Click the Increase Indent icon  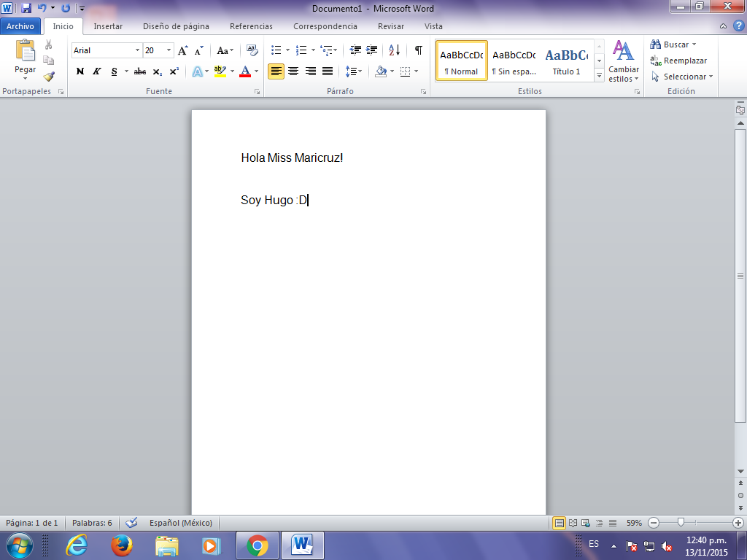tap(372, 50)
